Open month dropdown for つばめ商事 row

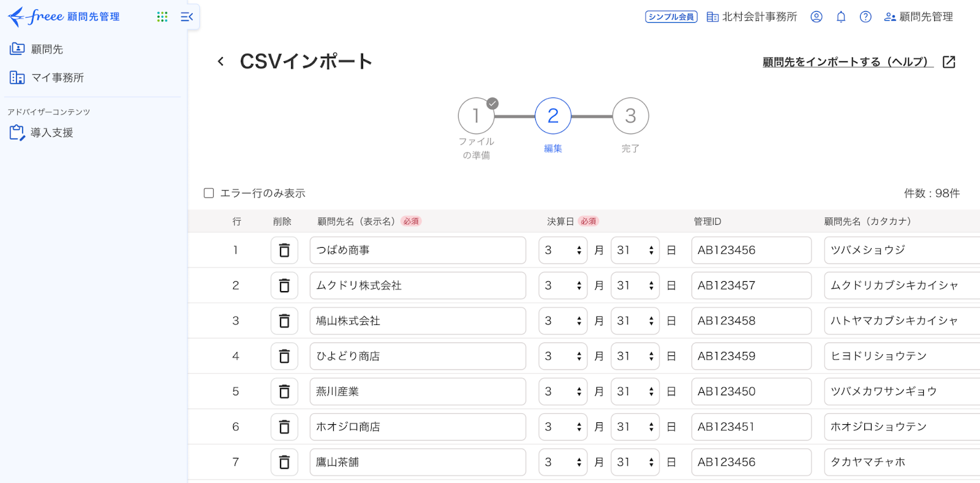pos(563,250)
